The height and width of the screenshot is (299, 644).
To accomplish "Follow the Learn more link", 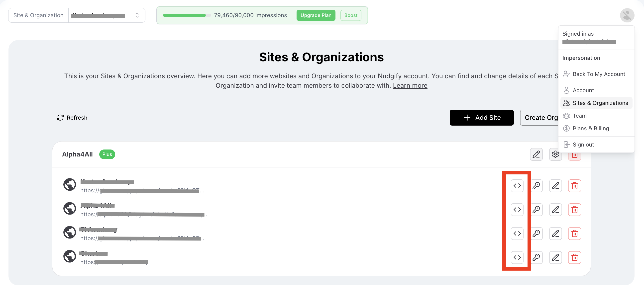I will pyautogui.click(x=410, y=85).
